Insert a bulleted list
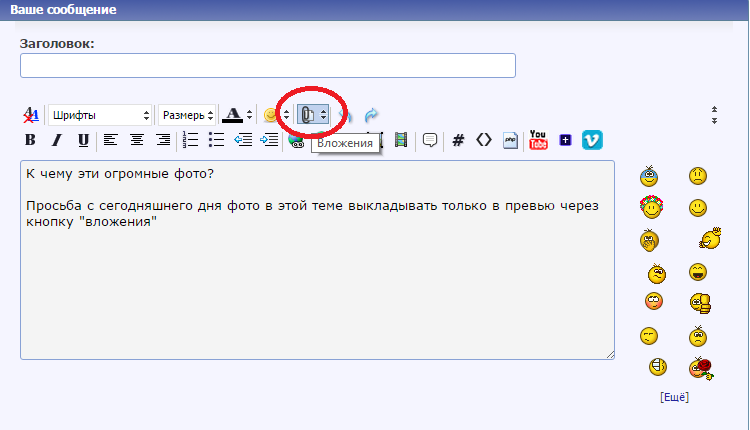750x430 pixels. (x=216, y=140)
